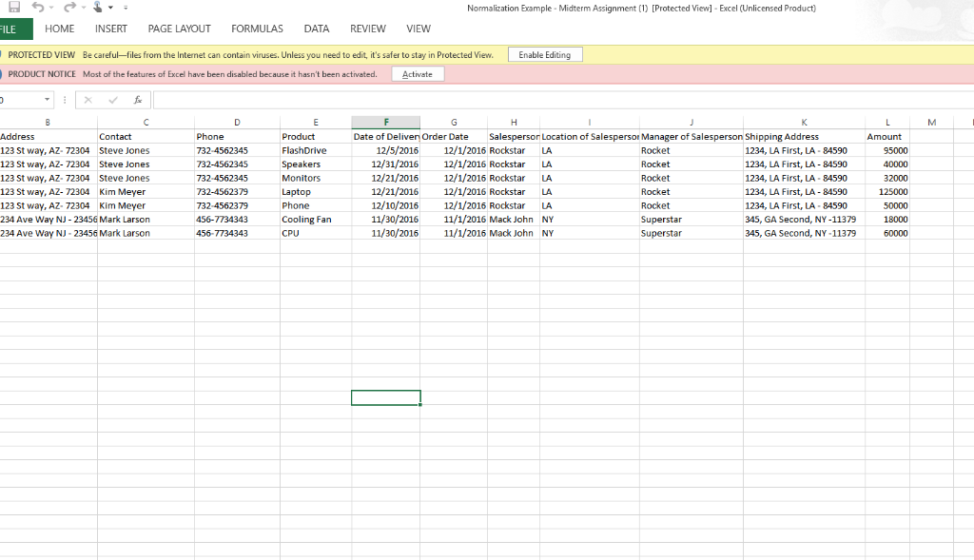Select column K header
This screenshot has width=974, height=560.
coord(804,123)
